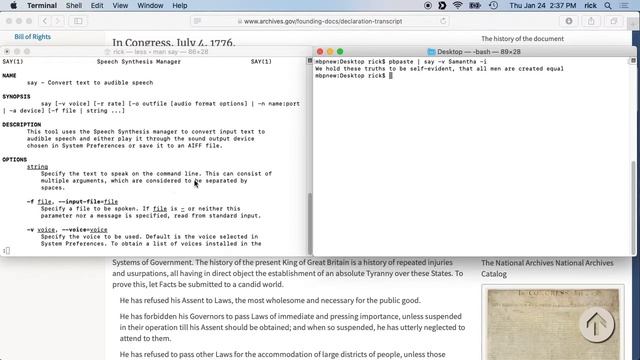Click the '-v voice, --voice=voice' option
The width and height of the screenshot is (640, 360).
(67, 230)
